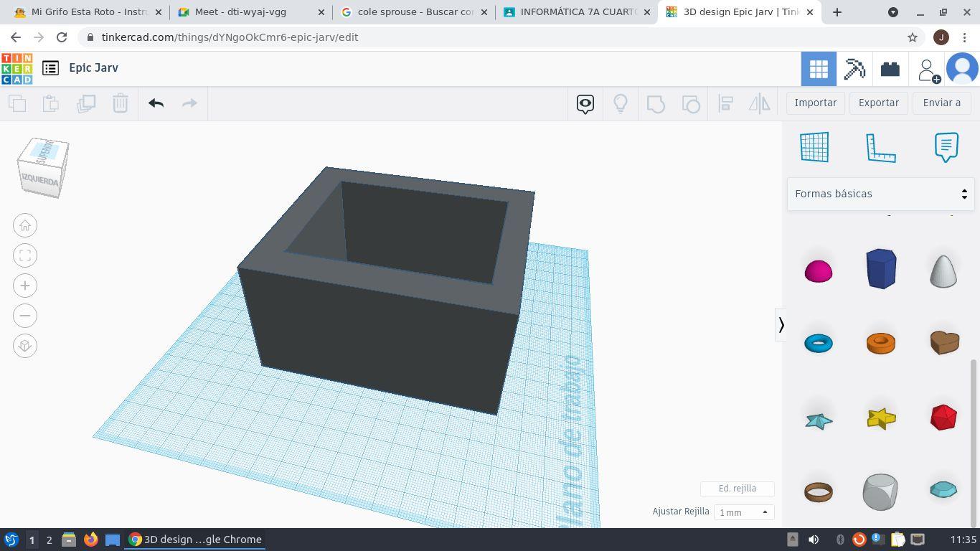Image resolution: width=980 pixels, height=551 pixels.
Task: Invite a collaborator with add-person icon
Action: (x=928, y=70)
